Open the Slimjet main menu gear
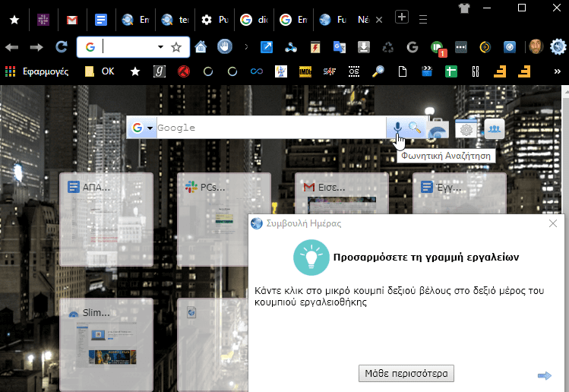 [558, 47]
